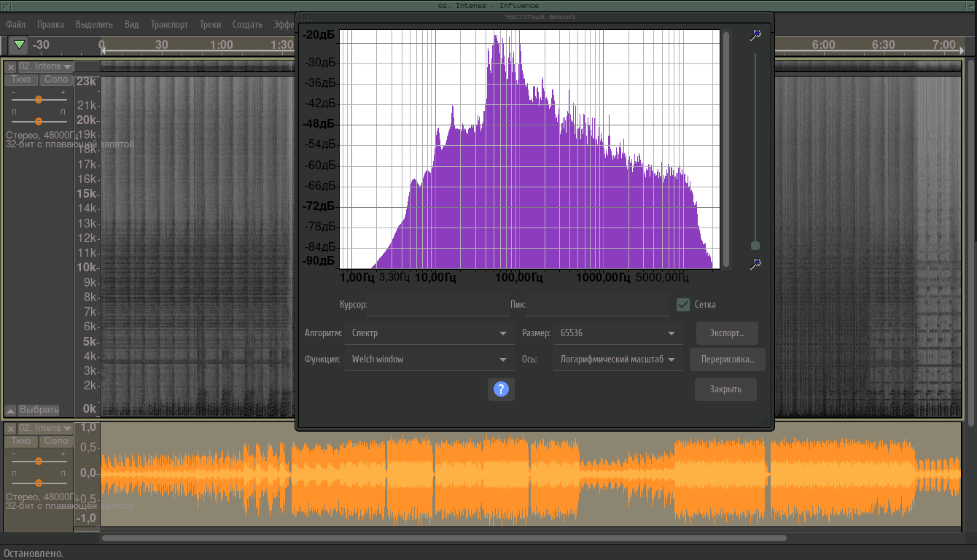Open the Выделить menu
This screenshot has width=977, height=560.
94,24
